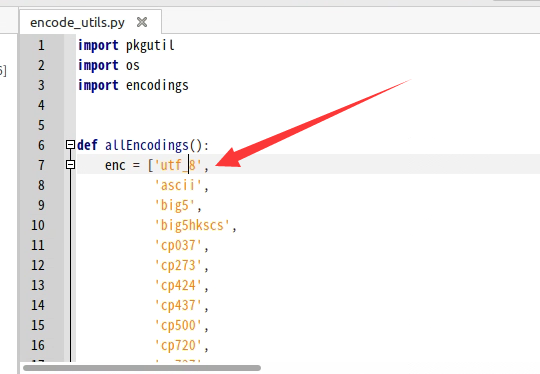Click the 'ascii' string entry

click(x=178, y=185)
